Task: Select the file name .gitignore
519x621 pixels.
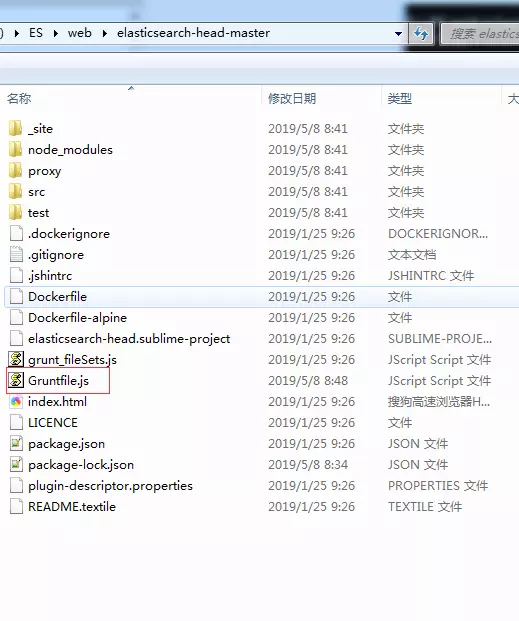Action: point(56,255)
